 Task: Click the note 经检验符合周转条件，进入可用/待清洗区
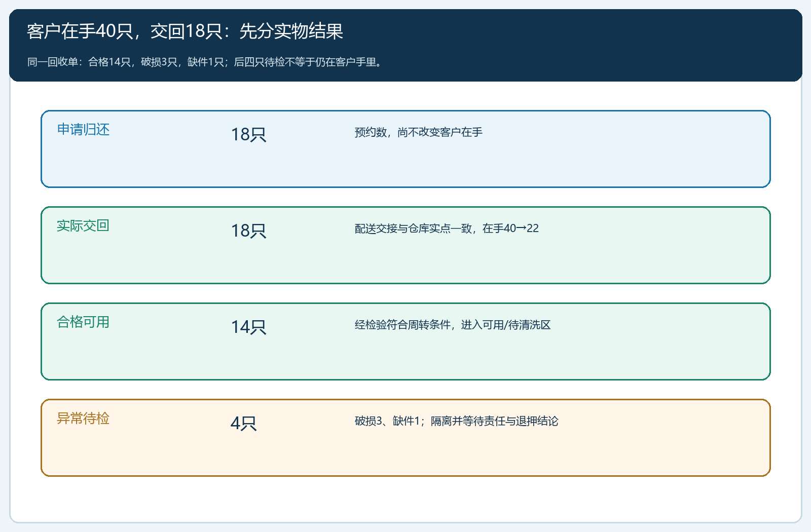point(453,325)
